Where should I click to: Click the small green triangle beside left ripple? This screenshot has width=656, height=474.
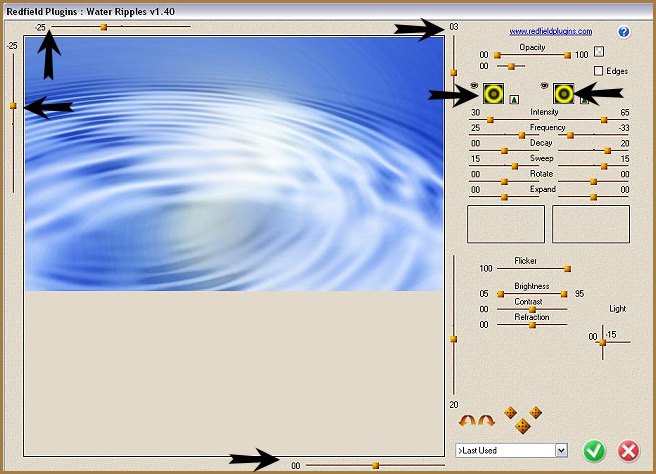(513, 99)
